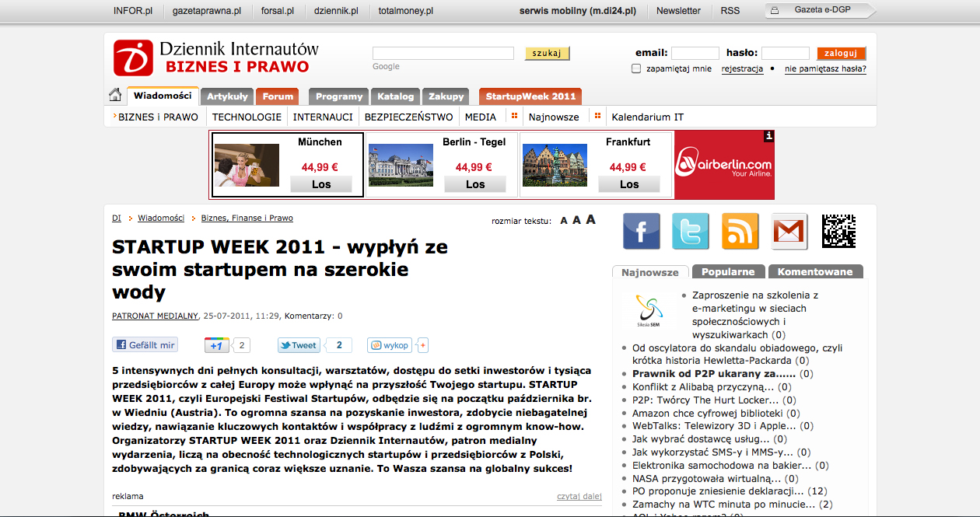
Task: Open the Facebook page icon
Action: click(641, 231)
